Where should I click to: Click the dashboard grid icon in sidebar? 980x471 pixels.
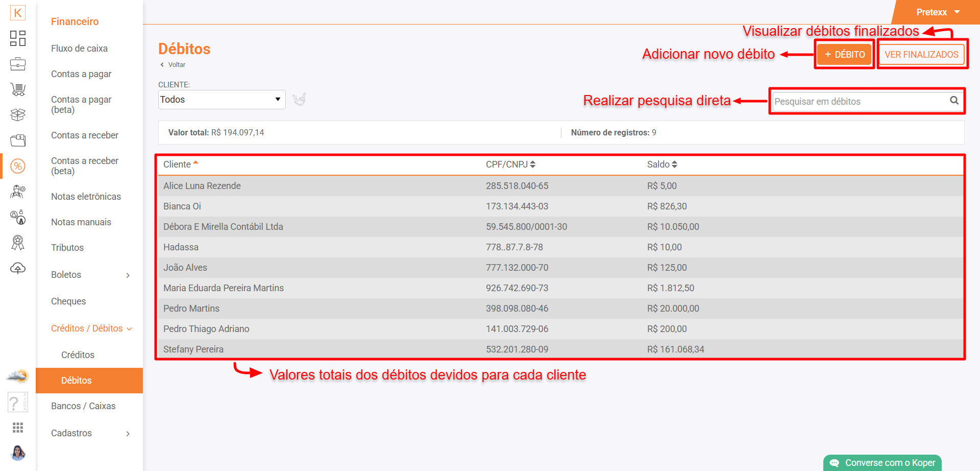click(x=18, y=38)
